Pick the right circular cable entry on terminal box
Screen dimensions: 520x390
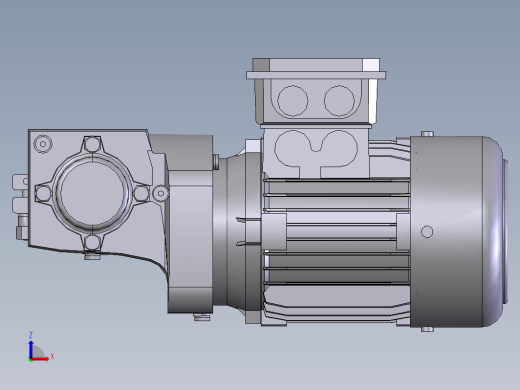(339, 101)
